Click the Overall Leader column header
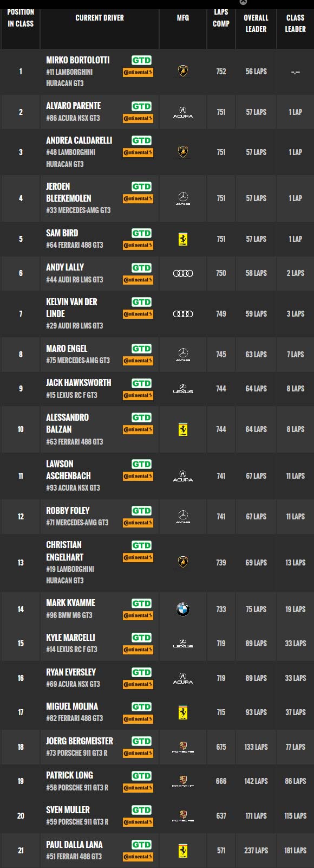The height and width of the screenshot is (868, 314). (256, 23)
